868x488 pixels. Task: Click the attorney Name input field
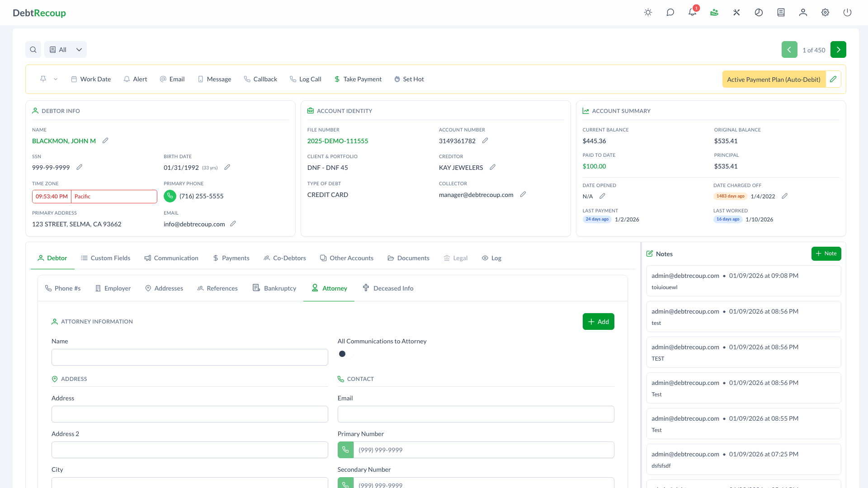189,357
